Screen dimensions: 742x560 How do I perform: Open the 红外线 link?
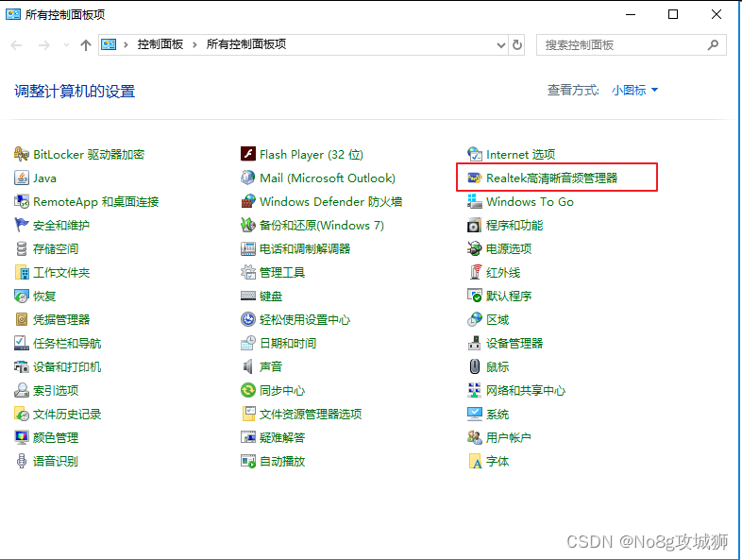(503, 273)
